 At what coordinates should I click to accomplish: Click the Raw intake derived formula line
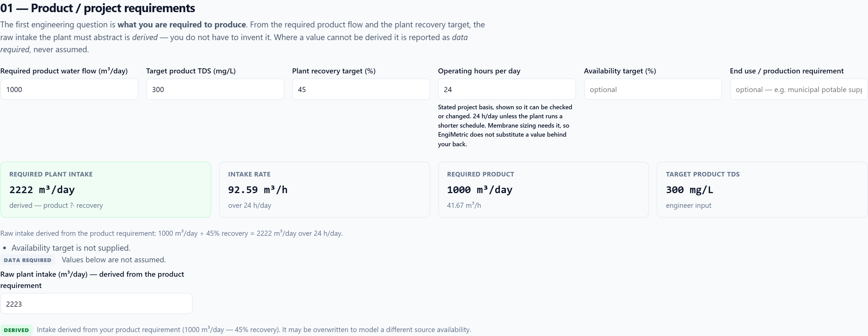click(171, 233)
